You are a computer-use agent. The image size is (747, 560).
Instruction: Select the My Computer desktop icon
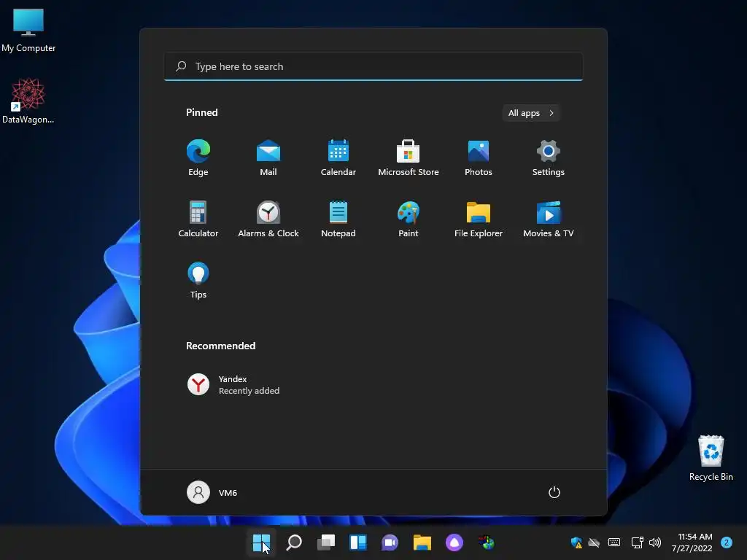[28, 31]
